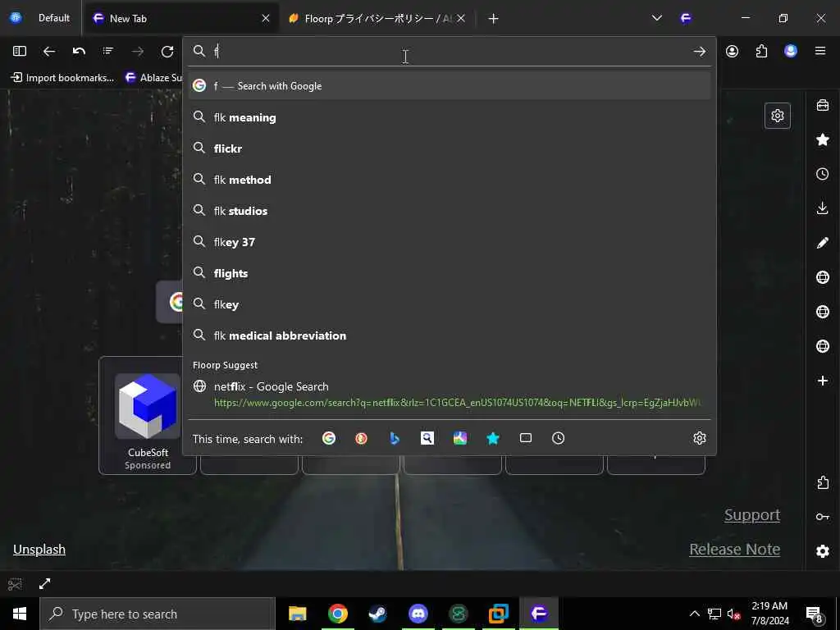Click the Windows Start button
840x630 pixels.
point(20,614)
